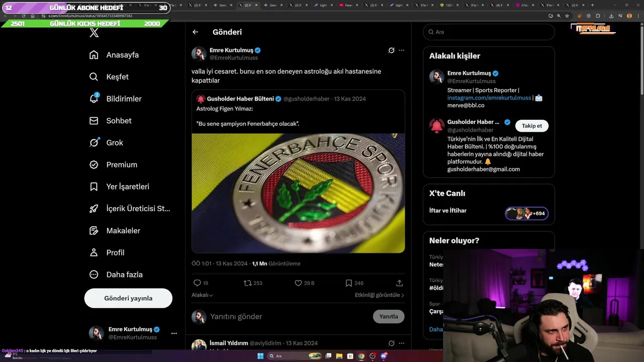644x362 pixels.
Task: Click the Daha fazla circle-dots icon
Action: click(94, 275)
